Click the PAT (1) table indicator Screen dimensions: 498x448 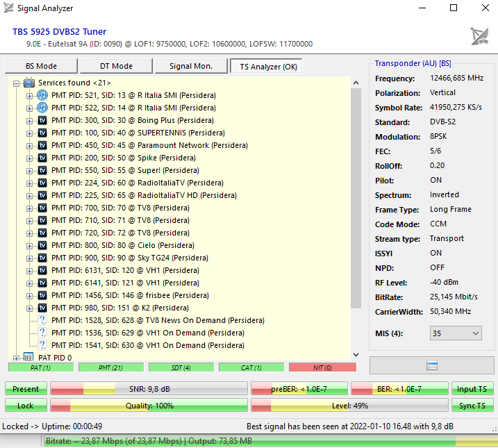41,367
